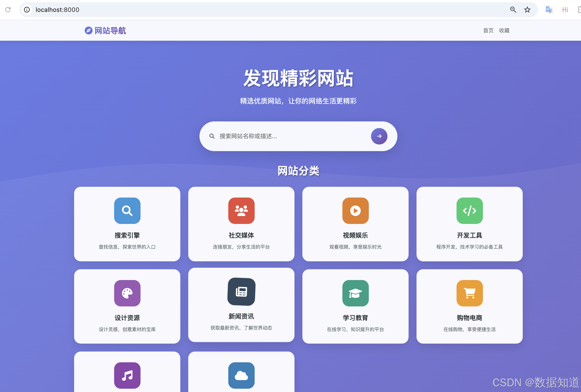Click the green graduation cap icon

[x=355, y=293]
